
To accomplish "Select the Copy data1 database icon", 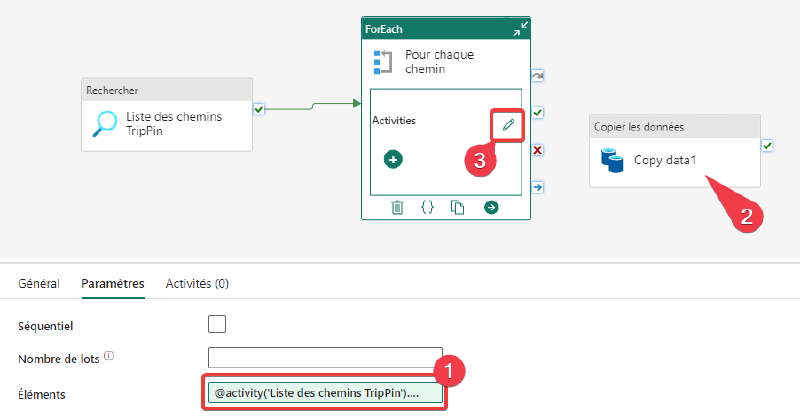I will pos(612,160).
